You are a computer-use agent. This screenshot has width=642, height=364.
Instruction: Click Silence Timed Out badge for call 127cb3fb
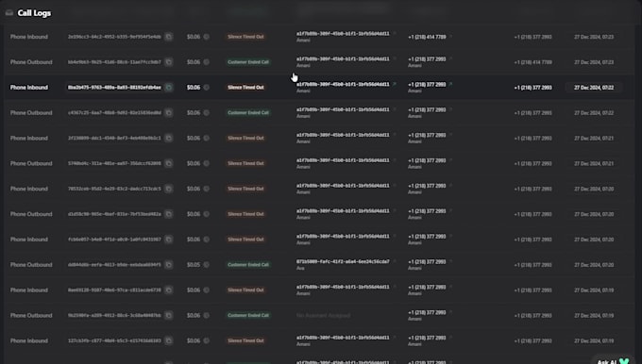coord(245,341)
